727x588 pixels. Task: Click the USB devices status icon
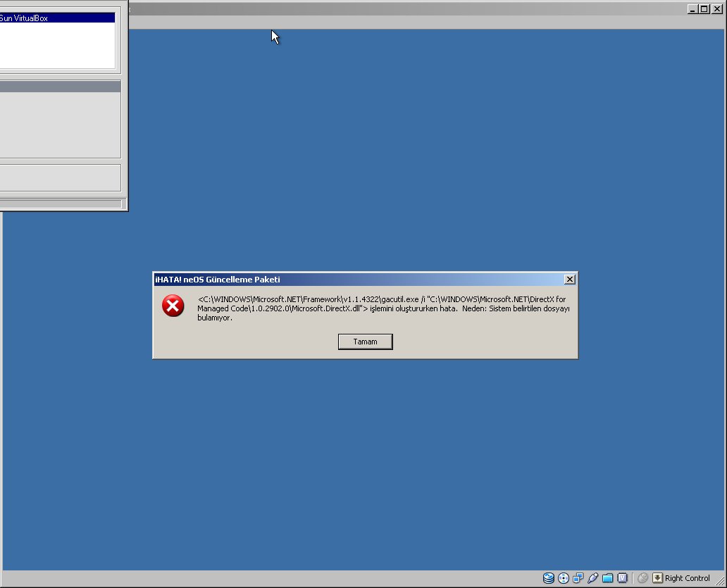pos(593,578)
